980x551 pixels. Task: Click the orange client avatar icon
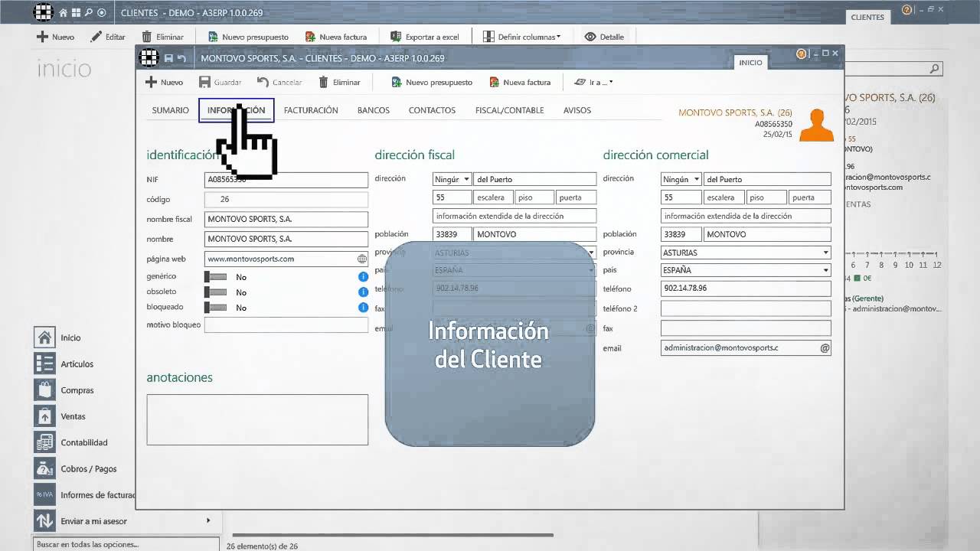coord(816,126)
